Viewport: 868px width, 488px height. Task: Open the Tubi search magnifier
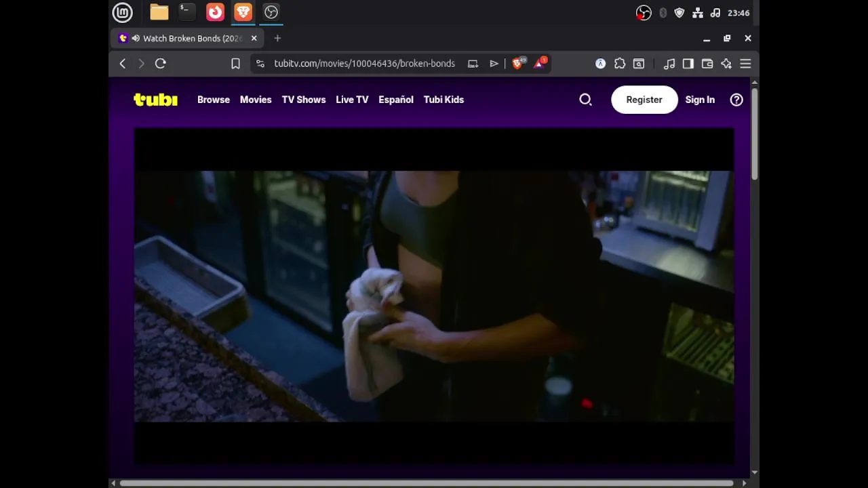(x=586, y=100)
